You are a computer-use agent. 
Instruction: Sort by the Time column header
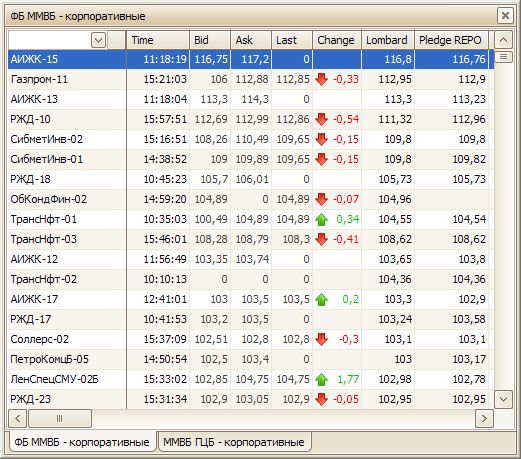click(158, 40)
